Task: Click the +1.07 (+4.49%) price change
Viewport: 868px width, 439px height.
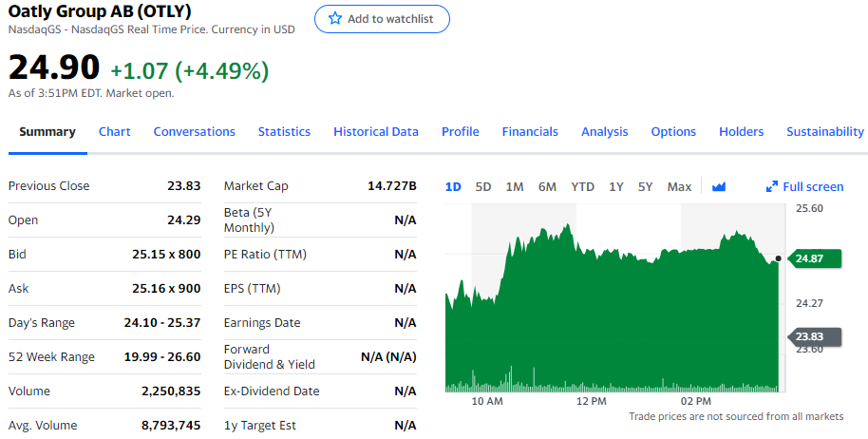Action: point(190,71)
